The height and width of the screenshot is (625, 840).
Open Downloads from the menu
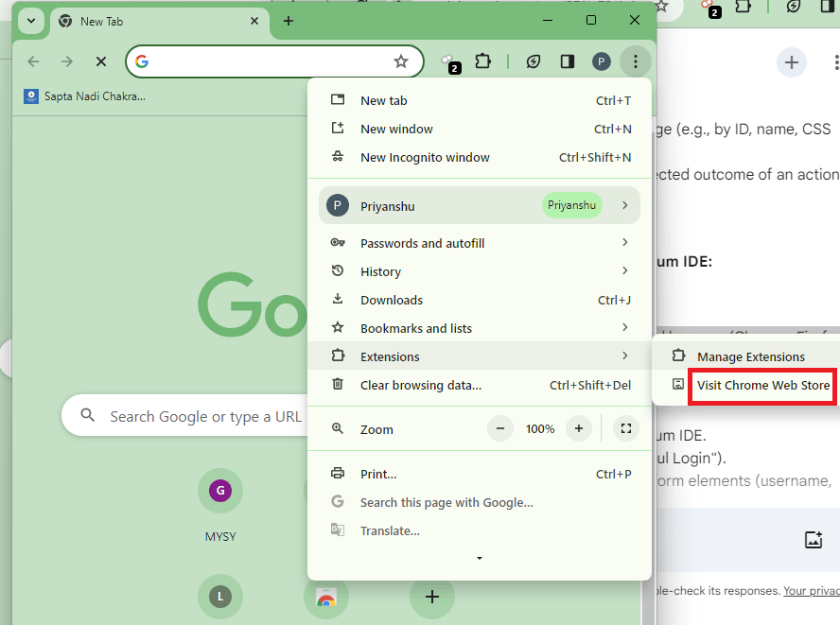pyautogui.click(x=480, y=300)
